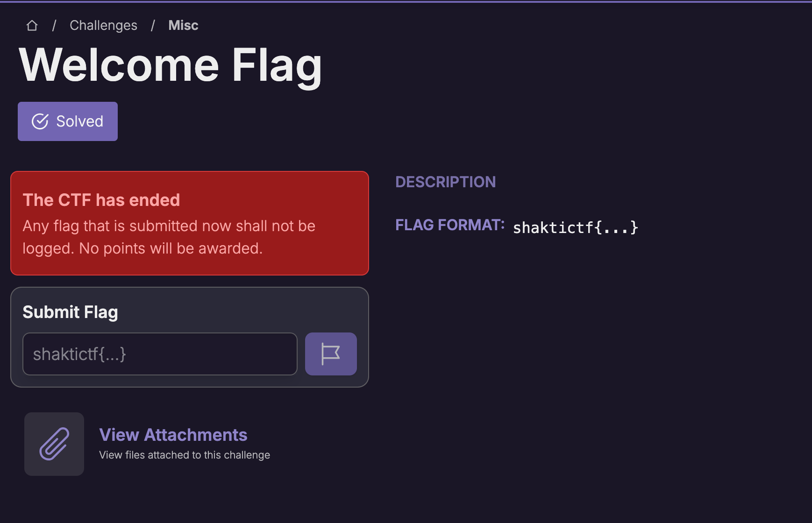Submit the flag with the flag icon button
The width and height of the screenshot is (812, 523).
click(x=331, y=354)
